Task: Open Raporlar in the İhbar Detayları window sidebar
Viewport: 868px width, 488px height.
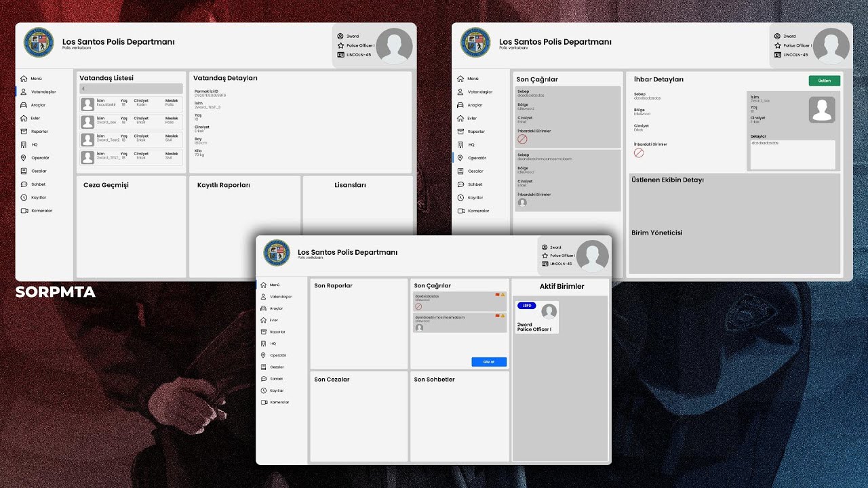Action: [471, 131]
